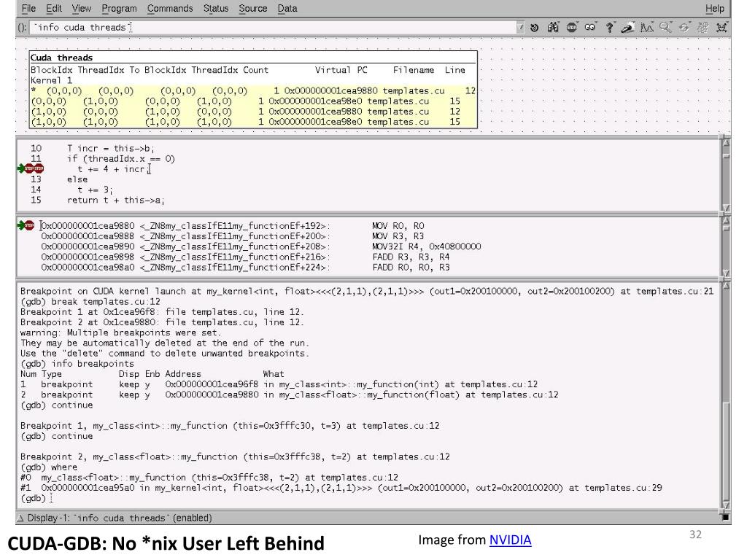Image resolution: width=747 pixels, height=560 pixels.
Task: Click the greyed Set value icon
Action: pyautogui.click(x=703, y=28)
